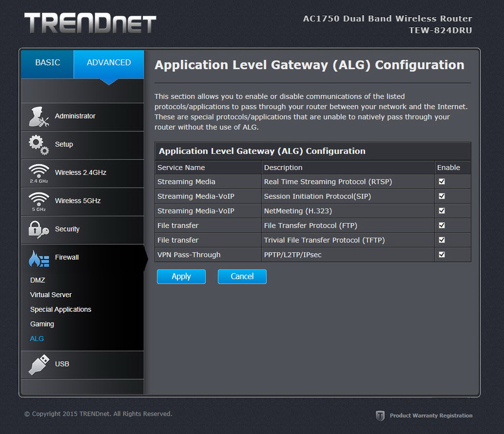
Task: Toggle PPTP/L2TP/IPsec VPN Pass-Through checkbox
Action: tap(442, 254)
